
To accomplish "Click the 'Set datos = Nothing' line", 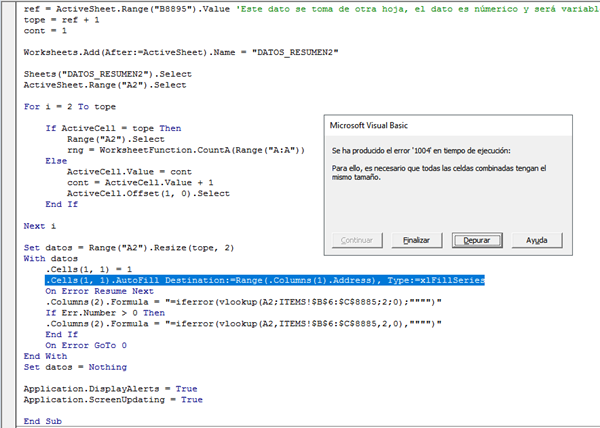I will coord(75,367).
